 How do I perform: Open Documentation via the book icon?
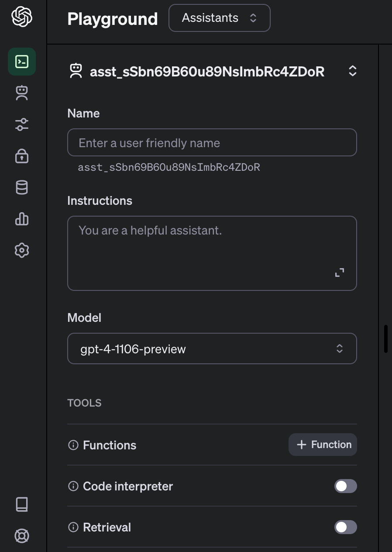pyautogui.click(x=21, y=504)
